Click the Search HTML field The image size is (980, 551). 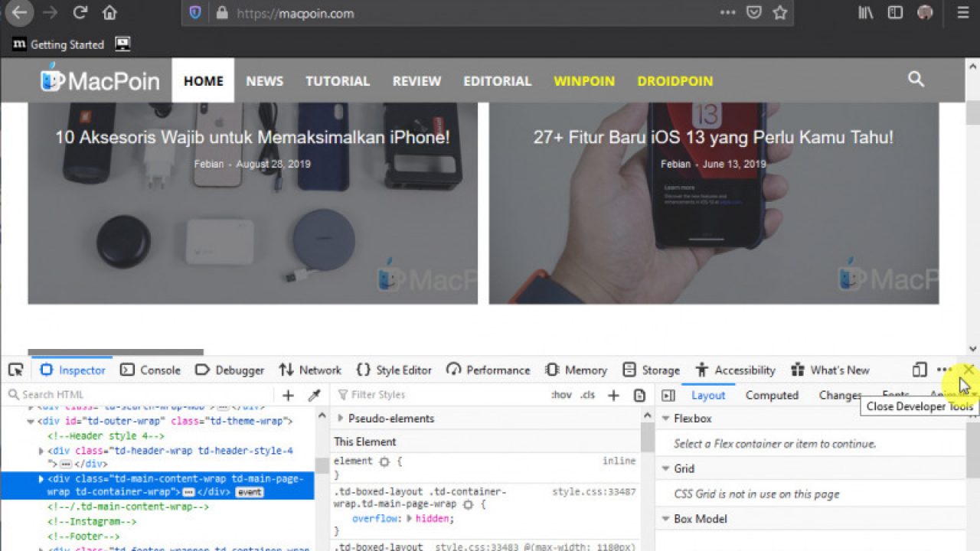tap(138, 395)
